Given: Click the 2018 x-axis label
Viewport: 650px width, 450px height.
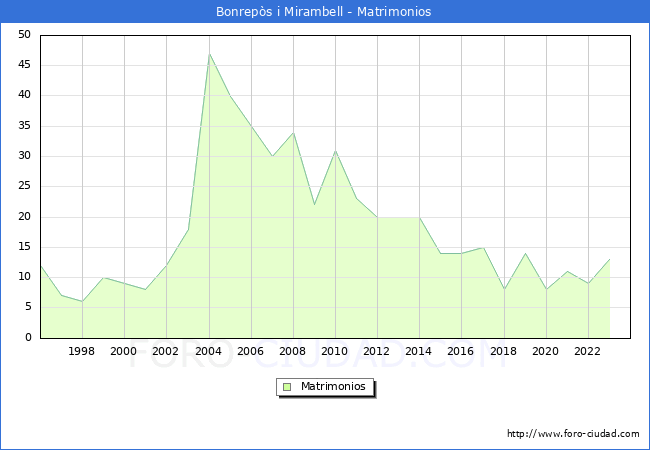Looking at the screenshot, I should point(503,351).
